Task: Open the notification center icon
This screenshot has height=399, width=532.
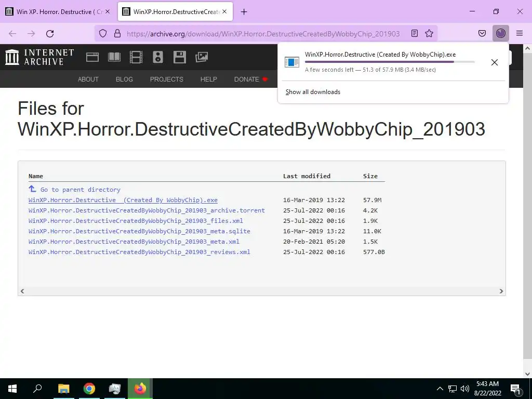Action: [x=515, y=389]
